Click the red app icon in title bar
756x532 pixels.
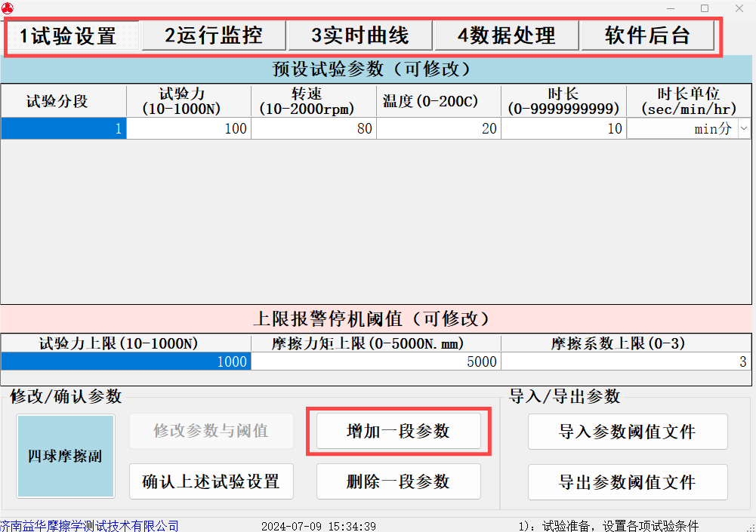[x=8, y=8]
